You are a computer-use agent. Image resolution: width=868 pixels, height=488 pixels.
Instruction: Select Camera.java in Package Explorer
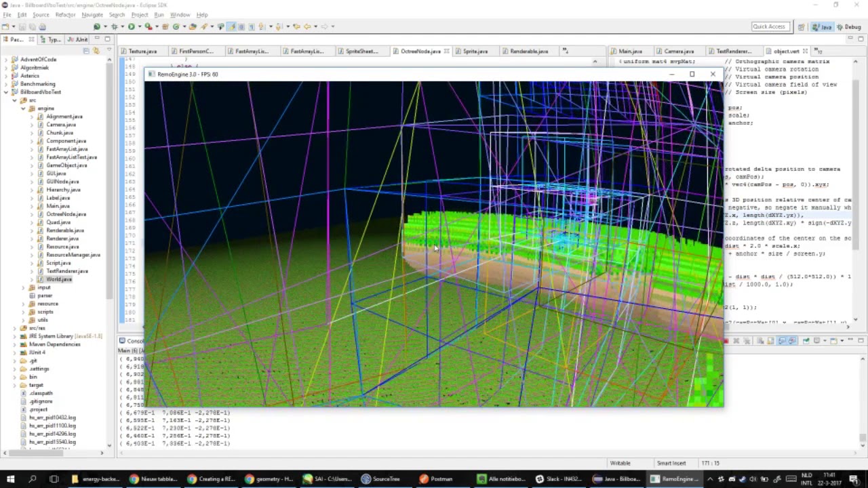pyautogui.click(x=61, y=125)
